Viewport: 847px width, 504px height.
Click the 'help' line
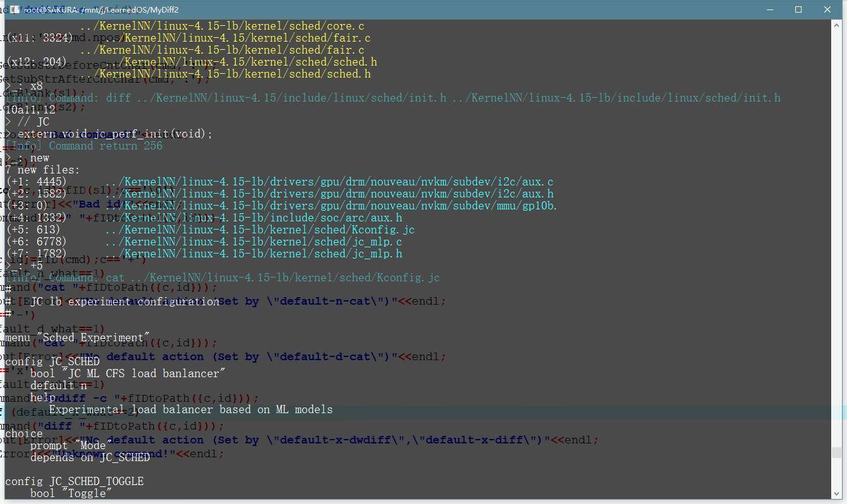tap(43, 397)
